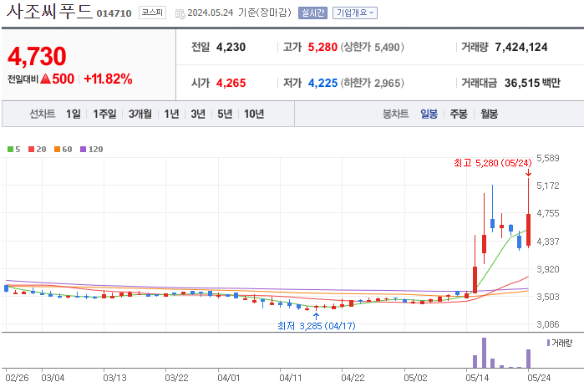Click the green 5-day moving average swatch
584x392 pixels.
[10, 150]
